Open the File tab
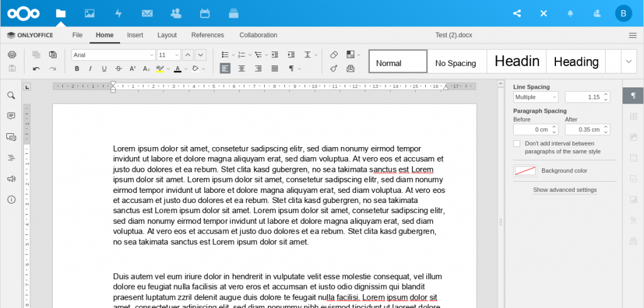 pos(77,35)
